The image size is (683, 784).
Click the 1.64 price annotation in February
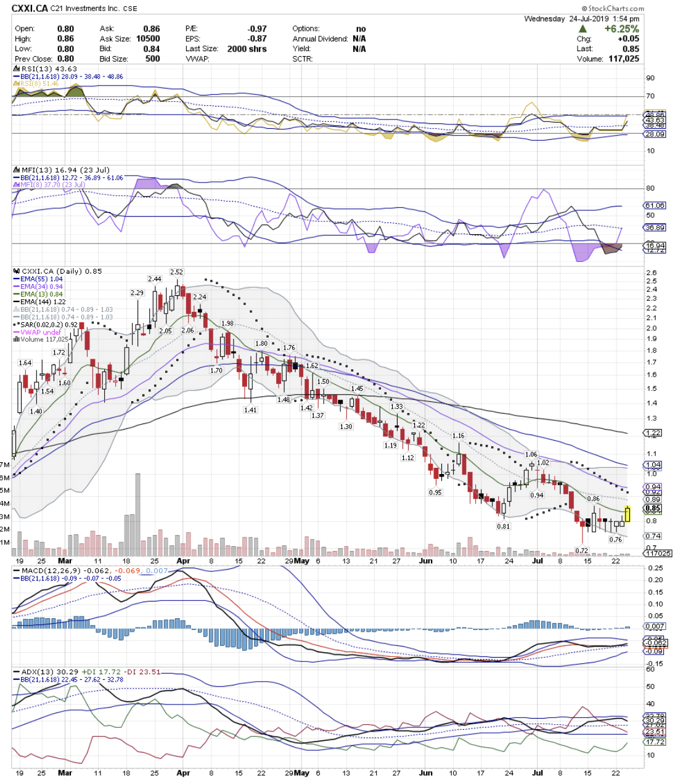pos(25,363)
